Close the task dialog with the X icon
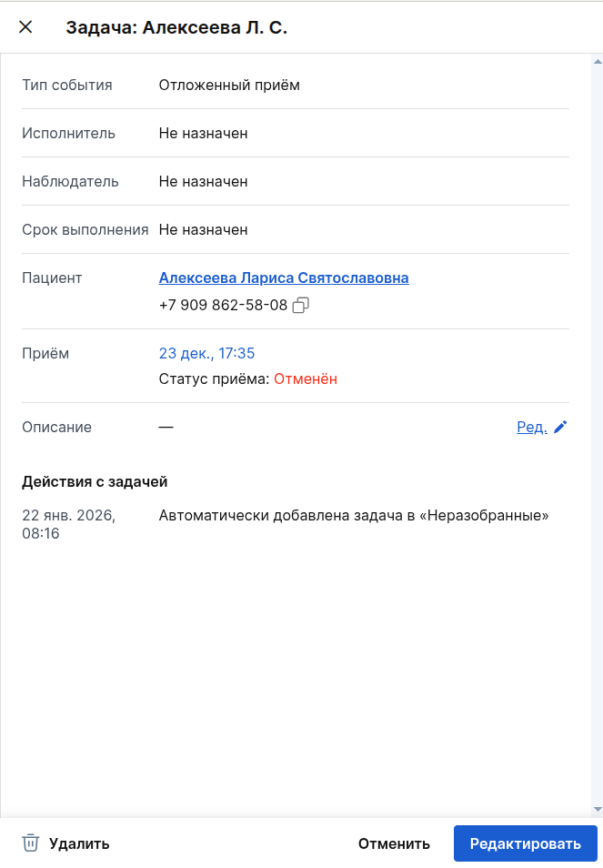The image size is (603, 868). tap(25, 26)
